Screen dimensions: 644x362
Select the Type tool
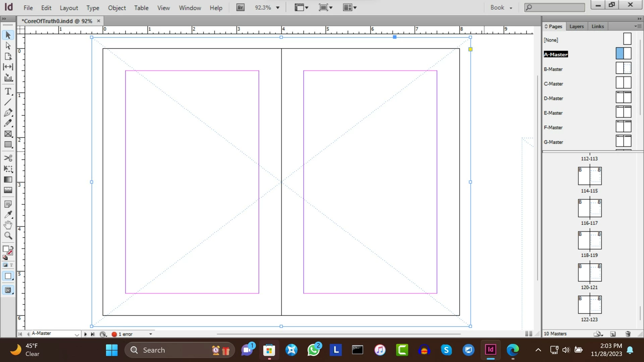coord(8,91)
